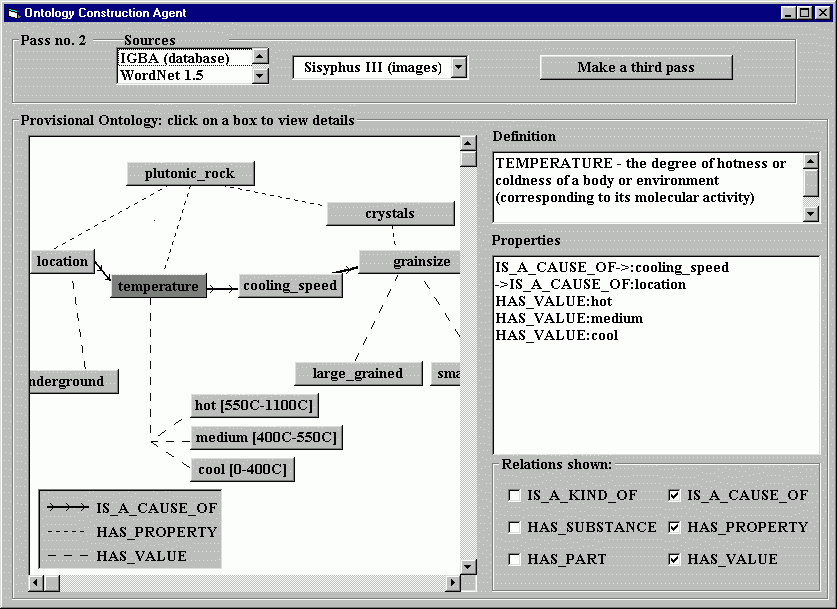Click the cooling_speed node

click(x=289, y=286)
